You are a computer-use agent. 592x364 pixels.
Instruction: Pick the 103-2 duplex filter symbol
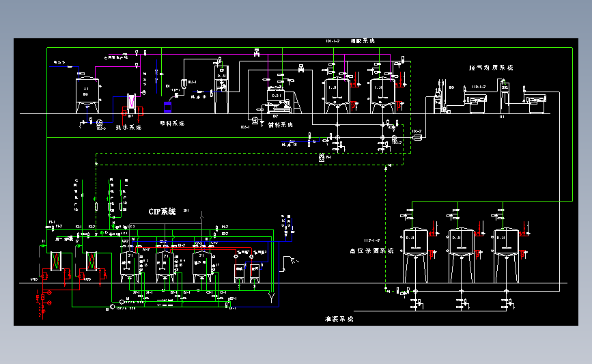[417, 138]
